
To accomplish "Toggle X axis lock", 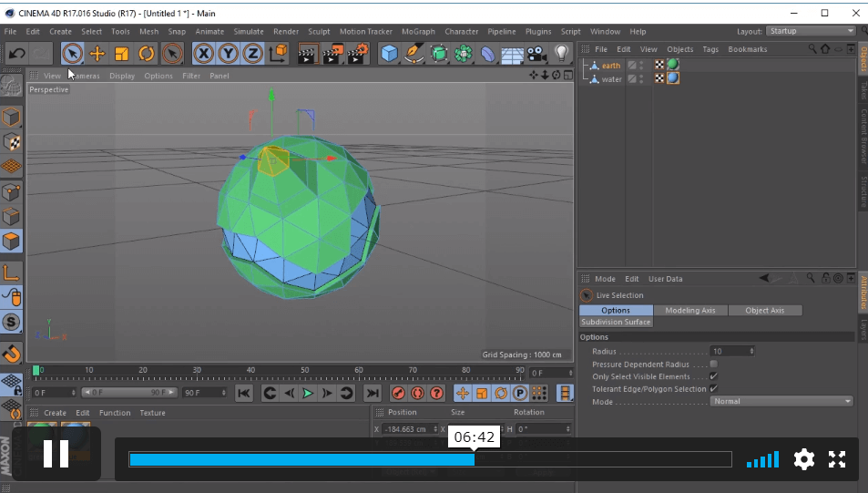I will (204, 54).
